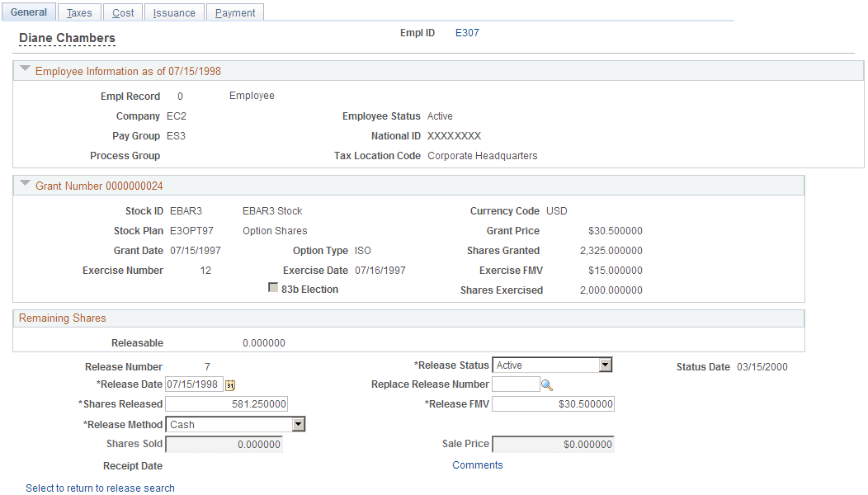Click the Releasable value 0.000000

pyautogui.click(x=264, y=343)
